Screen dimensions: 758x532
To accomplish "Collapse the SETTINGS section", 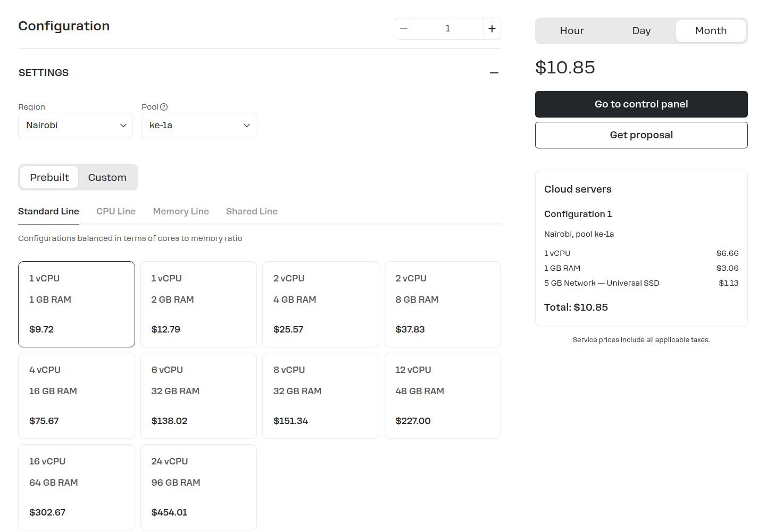I will [494, 73].
